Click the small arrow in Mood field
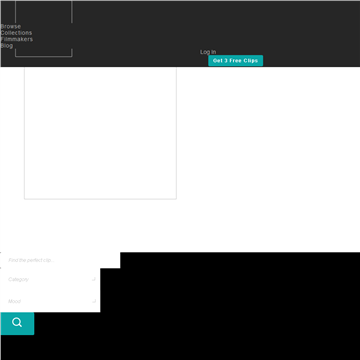The height and width of the screenshot is (360, 360). tap(94, 301)
